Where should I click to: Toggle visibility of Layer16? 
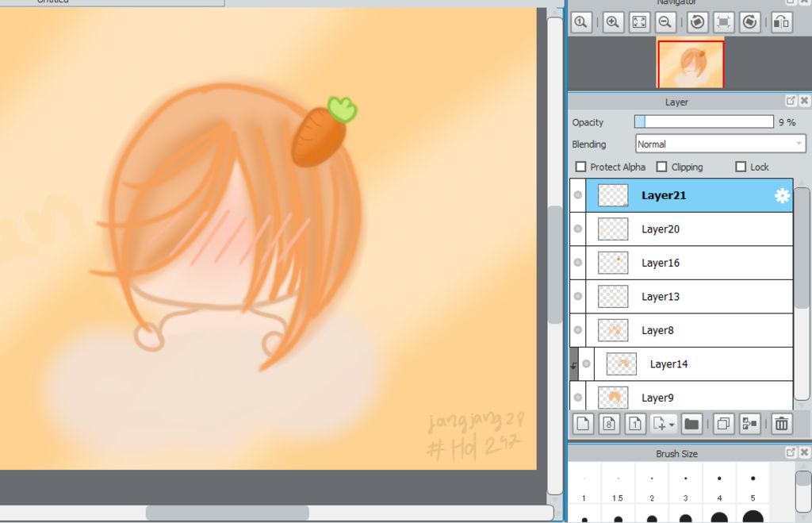pos(578,263)
